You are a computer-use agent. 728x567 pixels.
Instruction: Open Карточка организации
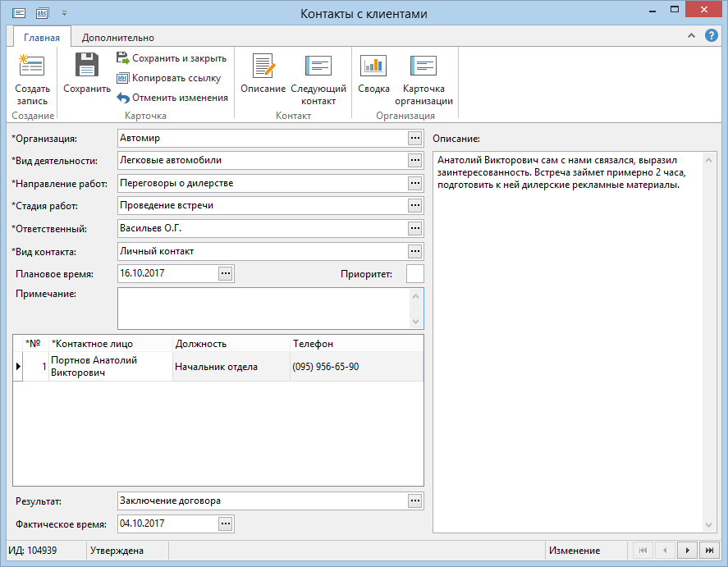coord(424,66)
